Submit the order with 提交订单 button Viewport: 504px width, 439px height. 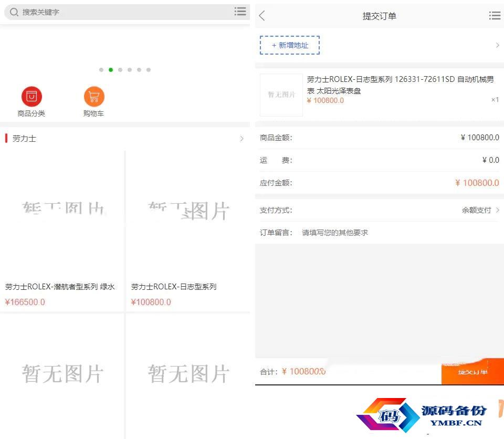pyautogui.click(x=472, y=372)
